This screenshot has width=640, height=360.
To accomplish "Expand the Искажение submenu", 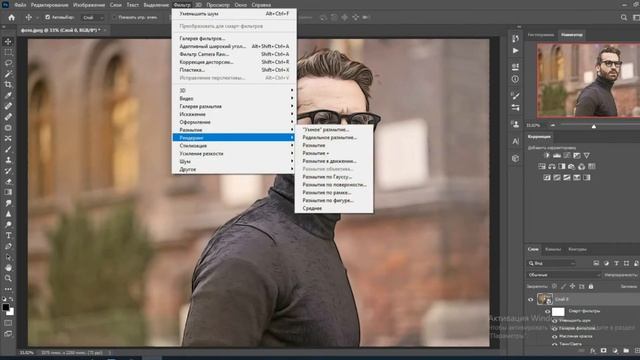I will click(x=234, y=114).
